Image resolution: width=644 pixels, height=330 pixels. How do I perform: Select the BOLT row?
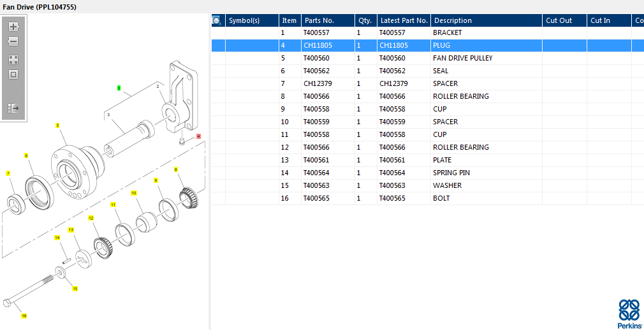coord(428,198)
